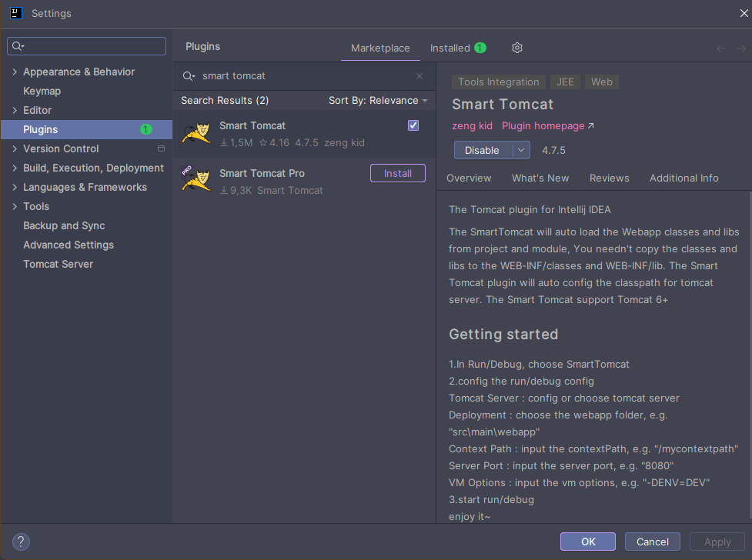752x560 pixels.
Task: Open the Reviews tab for Smart Tomcat
Action: click(x=609, y=178)
